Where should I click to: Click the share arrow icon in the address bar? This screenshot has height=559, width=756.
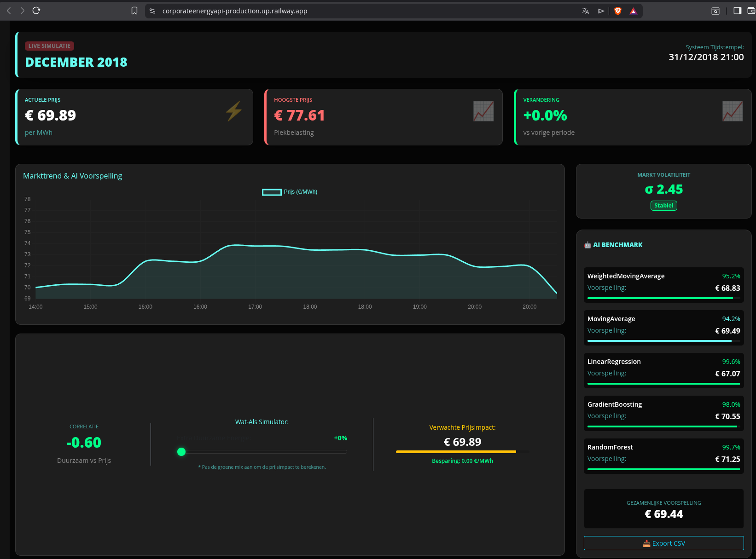[x=601, y=11]
